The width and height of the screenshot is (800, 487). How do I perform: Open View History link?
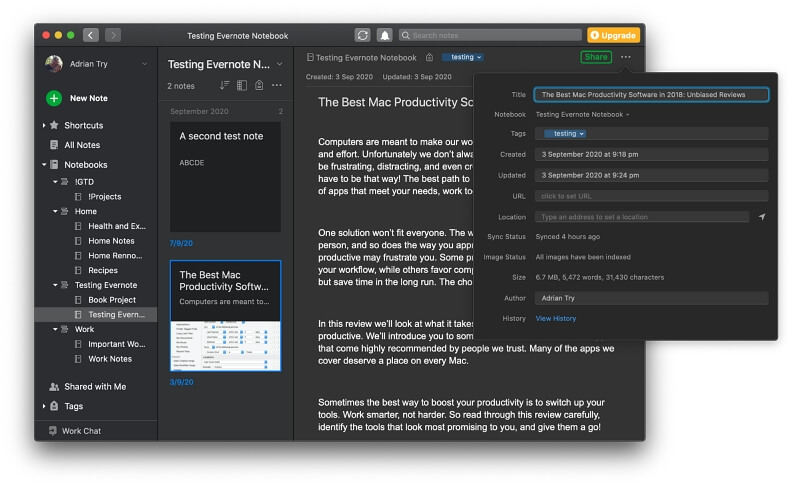tap(556, 318)
